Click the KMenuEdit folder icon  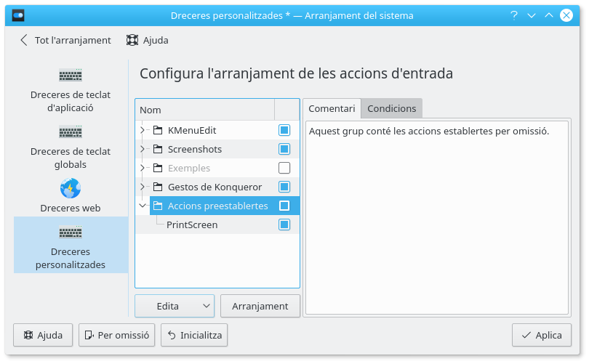(x=158, y=131)
